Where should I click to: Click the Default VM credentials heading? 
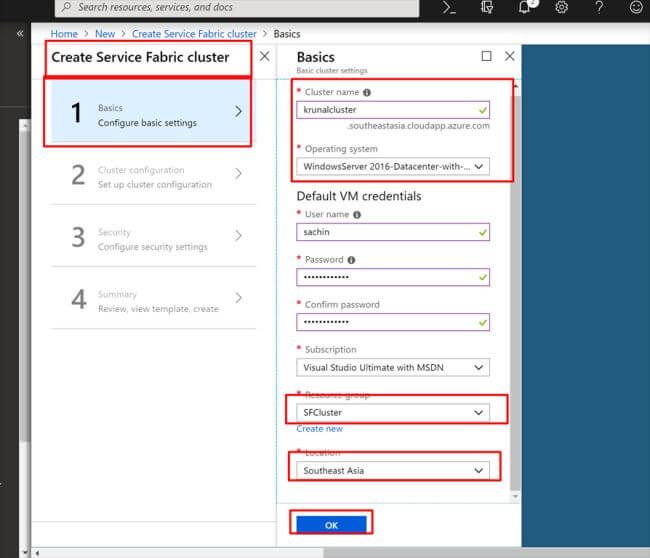[359, 196]
